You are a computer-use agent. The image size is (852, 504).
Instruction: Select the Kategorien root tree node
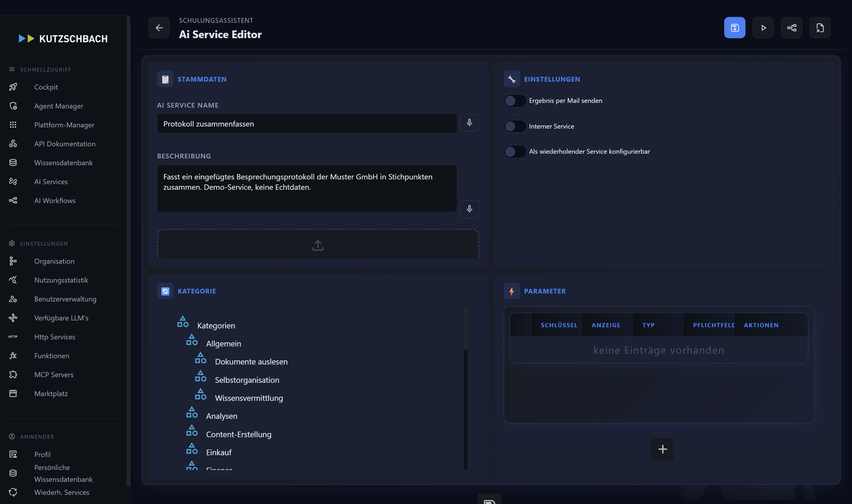pyautogui.click(x=216, y=325)
